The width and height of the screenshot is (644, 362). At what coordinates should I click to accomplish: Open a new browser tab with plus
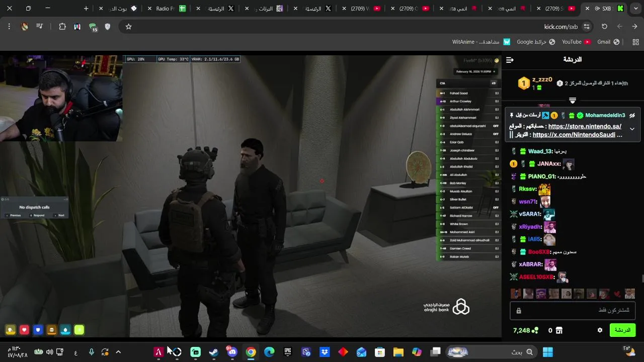(86, 9)
